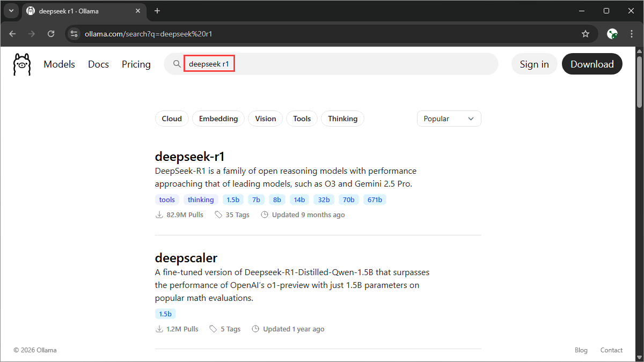The image size is (644, 362).
Task: Open a new browser tab
Action: [x=157, y=11]
